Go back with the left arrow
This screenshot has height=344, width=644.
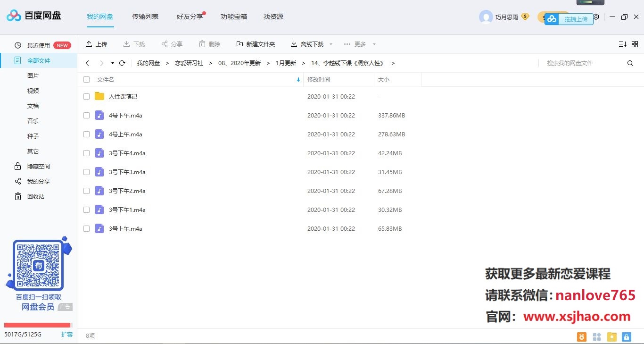pyautogui.click(x=87, y=63)
